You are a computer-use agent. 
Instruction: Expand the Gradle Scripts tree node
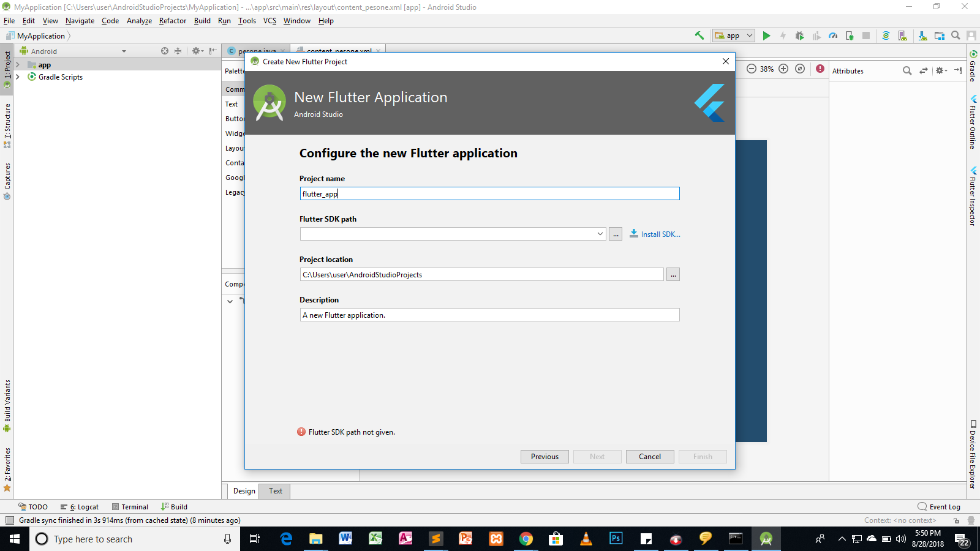17,77
